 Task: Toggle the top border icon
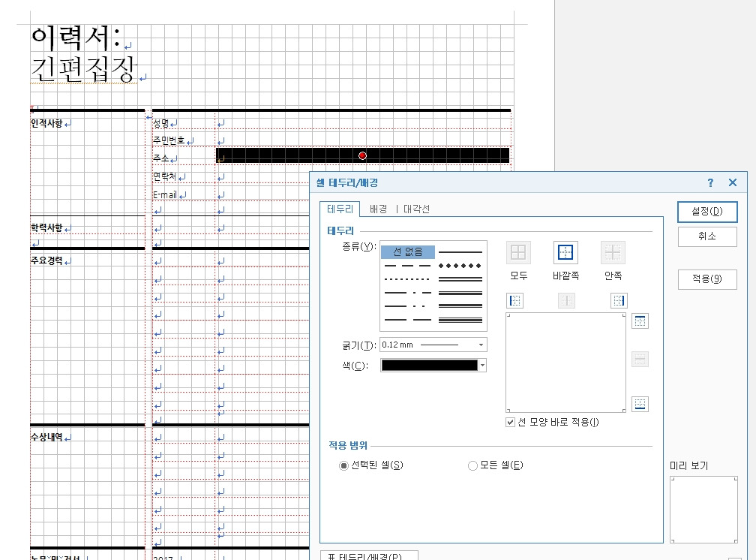point(640,321)
